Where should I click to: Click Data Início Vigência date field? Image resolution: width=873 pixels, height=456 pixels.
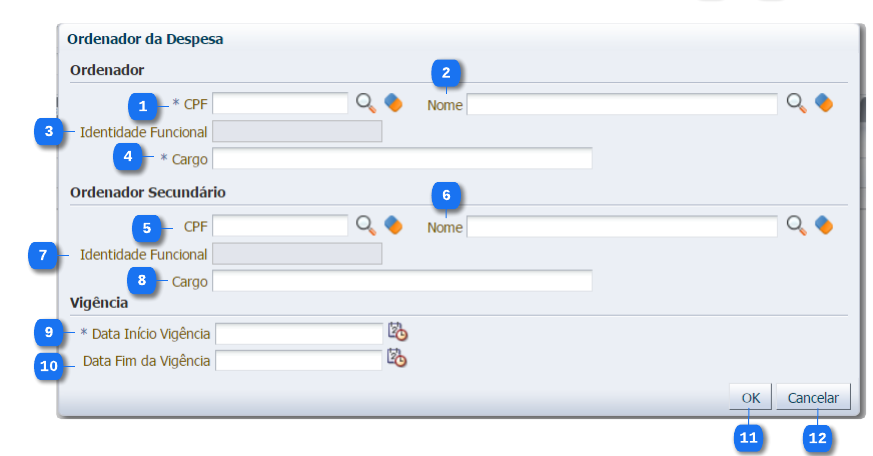click(299, 333)
